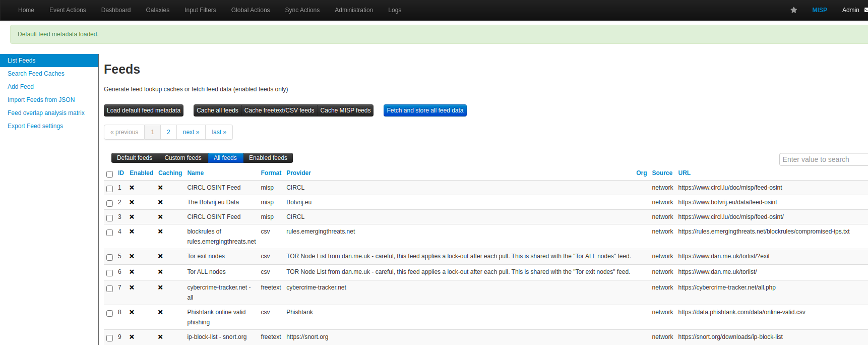Image resolution: width=868 pixels, height=345 pixels.
Task: Open the Event Actions dropdown menu
Action: tap(68, 10)
